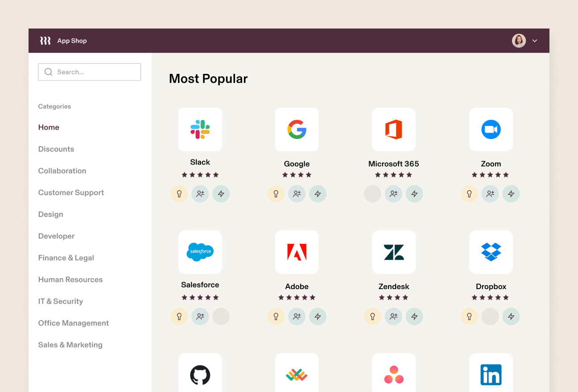The width and height of the screenshot is (578, 392).
Task: Select the Slack app tile
Action: tap(200, 129)
